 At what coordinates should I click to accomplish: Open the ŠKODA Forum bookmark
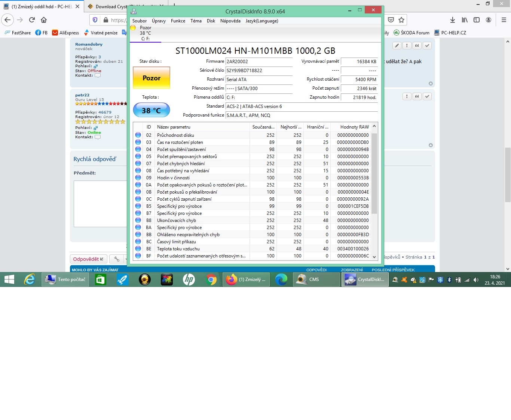[411, 33]
